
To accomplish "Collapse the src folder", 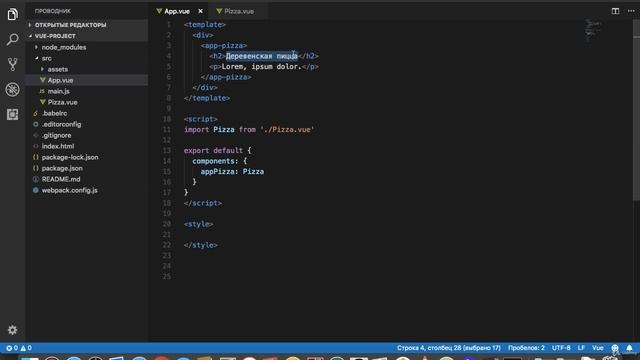I will pos(87,58).
